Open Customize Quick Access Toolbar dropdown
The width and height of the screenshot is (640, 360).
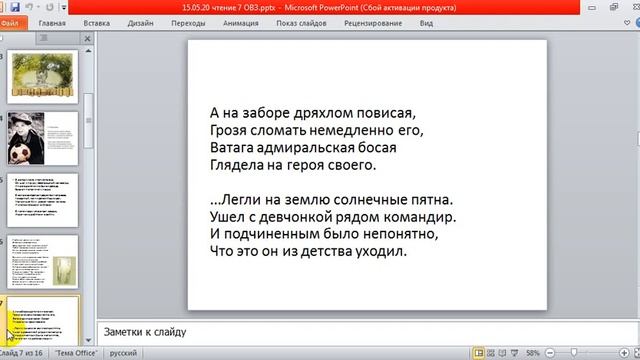tap(64, 7)
